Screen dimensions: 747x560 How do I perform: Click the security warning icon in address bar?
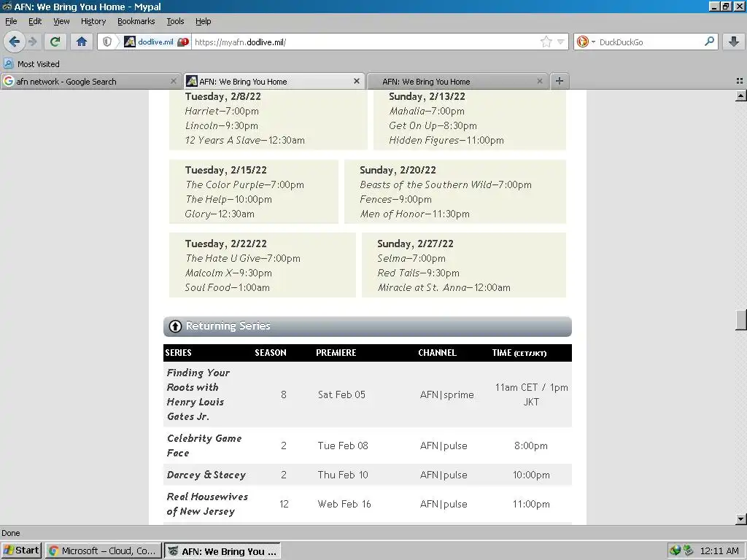point(183,42)
